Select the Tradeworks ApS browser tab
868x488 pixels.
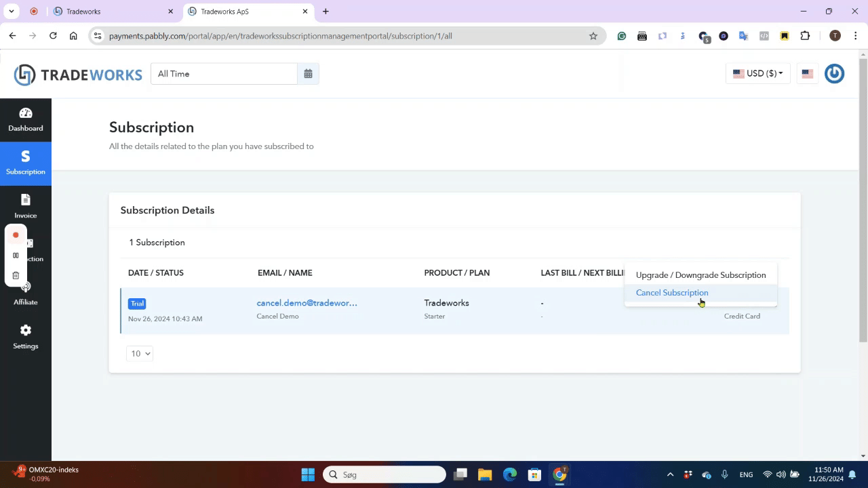click(x=248, y=12)
